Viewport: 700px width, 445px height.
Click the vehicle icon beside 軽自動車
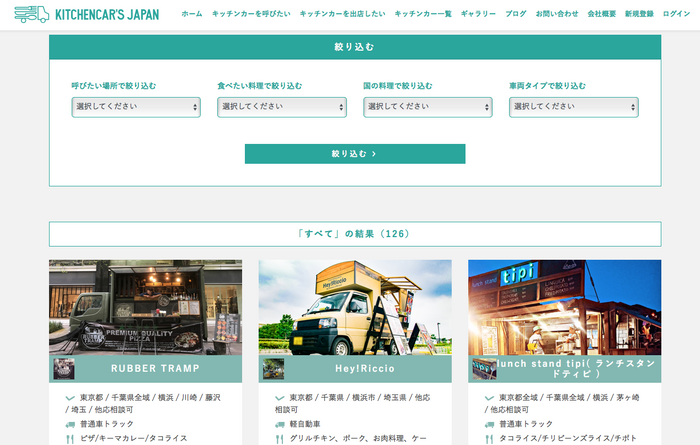[279, 424]
